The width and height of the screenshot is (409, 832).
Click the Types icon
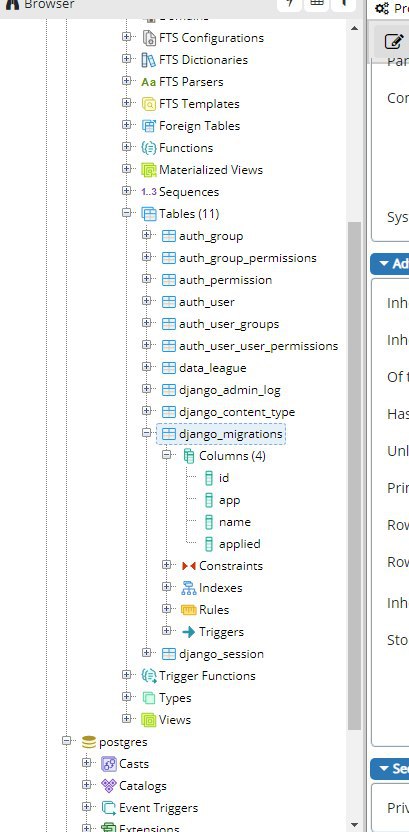tap(149, 698)
